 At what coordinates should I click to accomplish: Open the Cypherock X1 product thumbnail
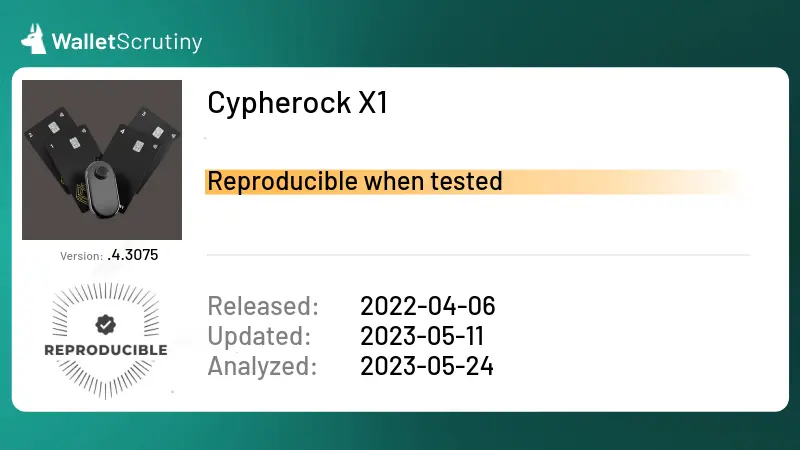pyautogui.click(x=102, y=160)
